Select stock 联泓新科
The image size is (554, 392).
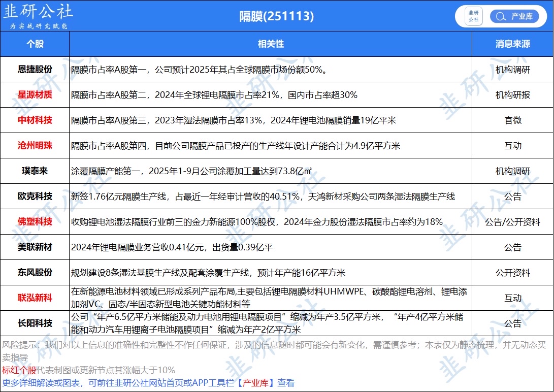click(x=35, y=298)
